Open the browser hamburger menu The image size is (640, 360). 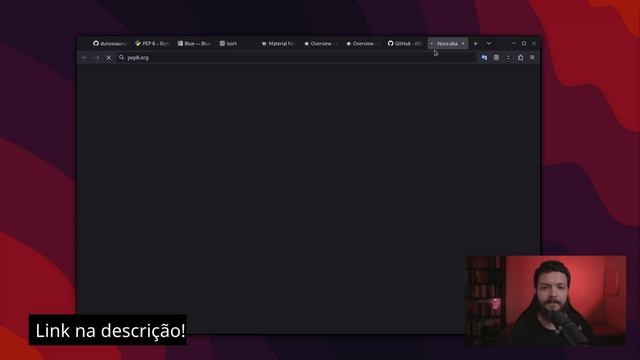tap(532, 58)
